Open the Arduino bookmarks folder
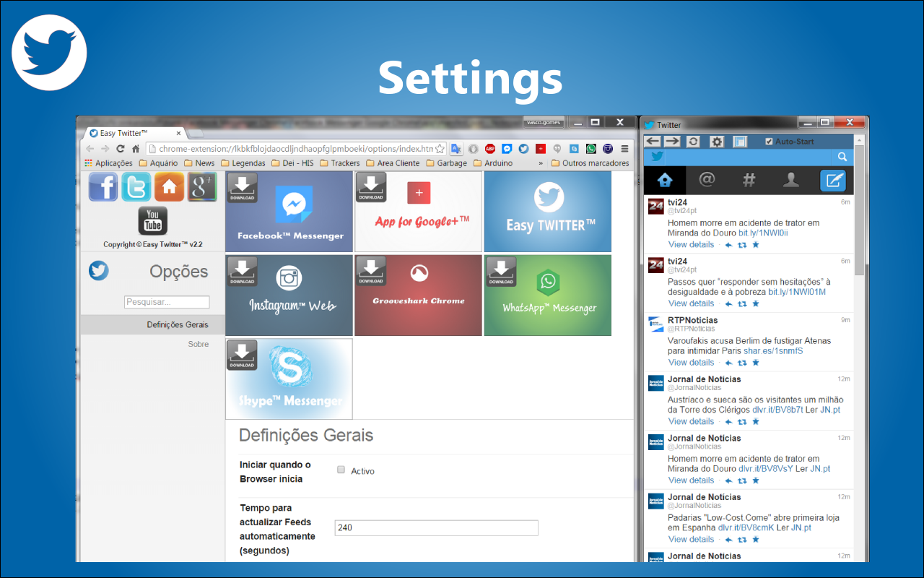The width and height of the screenshot is (924, 578). 492,163
